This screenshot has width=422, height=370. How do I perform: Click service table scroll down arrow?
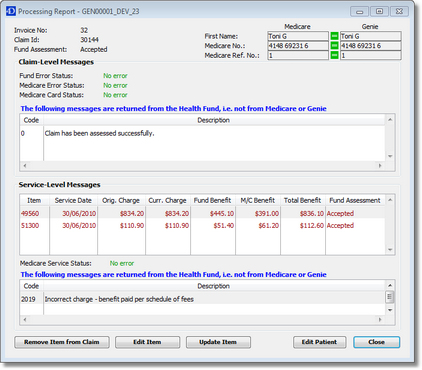coord(390,250)
